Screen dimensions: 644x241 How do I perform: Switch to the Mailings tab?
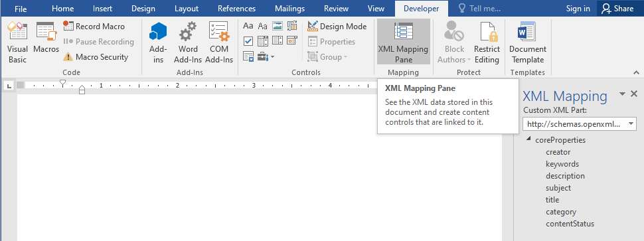pos(290,9)
